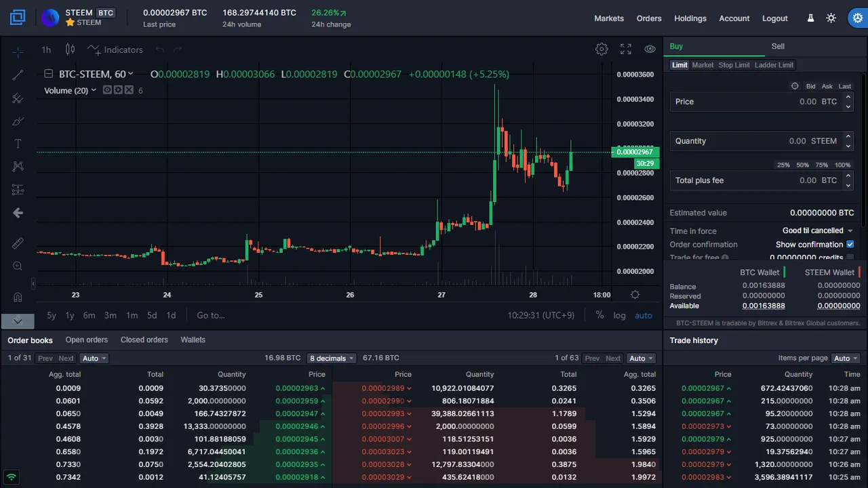
Task: Switch to the Sell tab
Action: 778,46
